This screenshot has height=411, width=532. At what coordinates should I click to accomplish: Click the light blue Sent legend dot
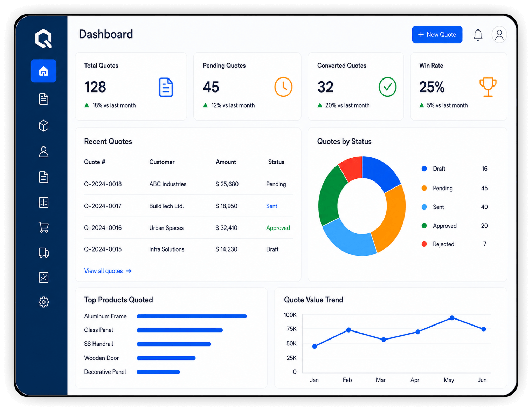click(424, 207)
